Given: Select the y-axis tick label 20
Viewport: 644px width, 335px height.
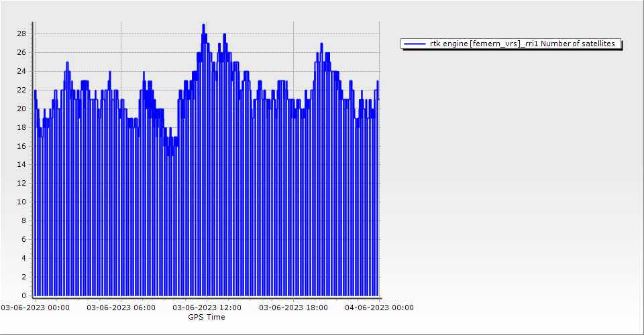Looking at the screenshot, I should [22, 109].
